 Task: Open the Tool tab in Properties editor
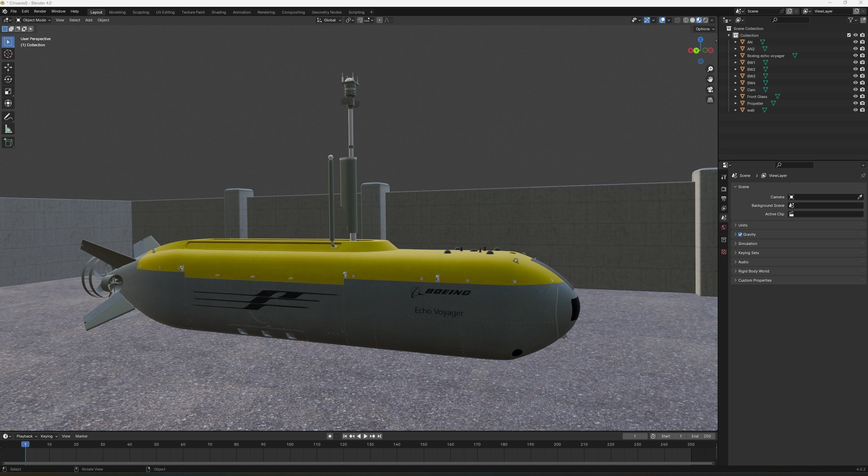click(724, 177)
